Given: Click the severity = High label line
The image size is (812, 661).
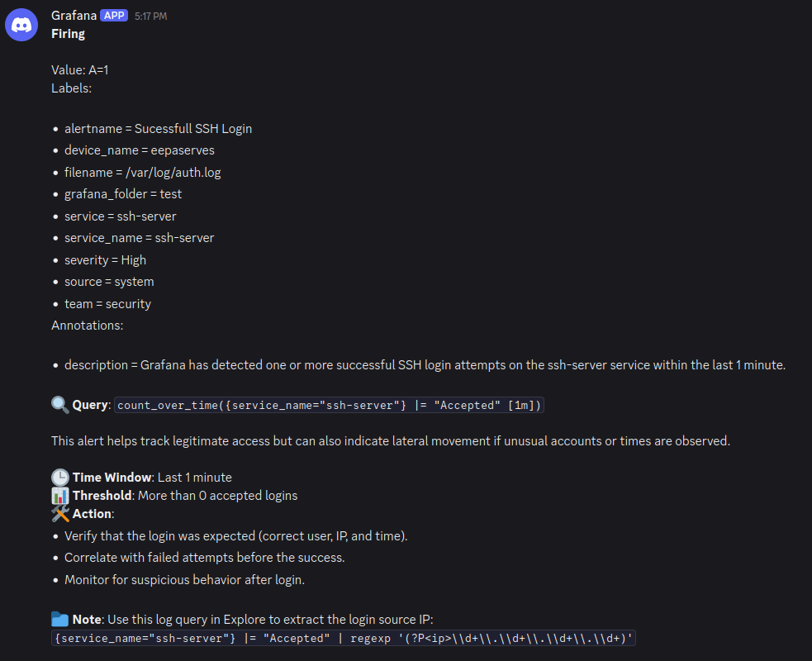Looking at the screenshot, I should coord(105,260).
